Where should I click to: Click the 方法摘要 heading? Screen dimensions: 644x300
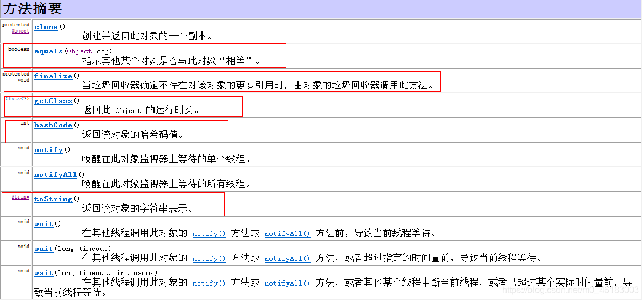(32, 9)
